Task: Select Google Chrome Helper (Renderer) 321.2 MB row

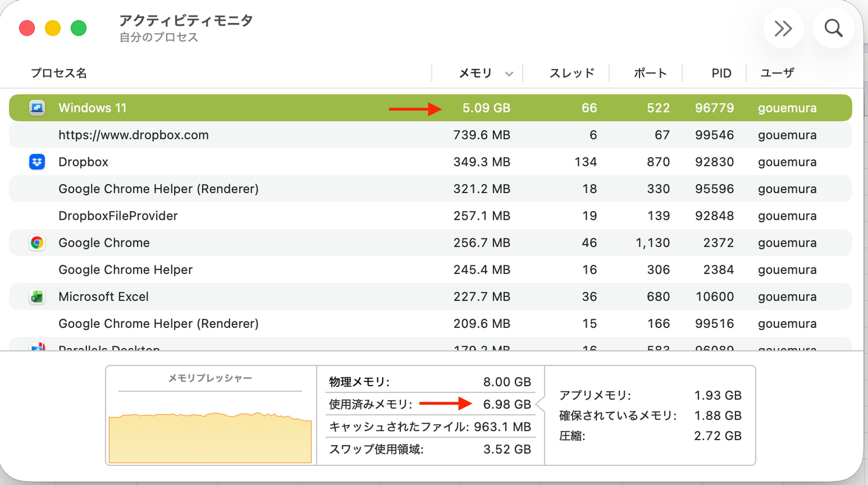Action: click(158, 189)
